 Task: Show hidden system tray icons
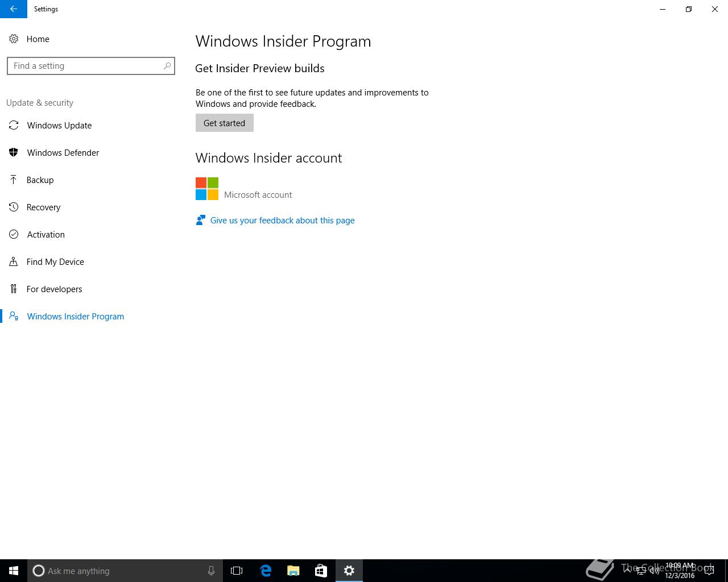pos(627,571)
